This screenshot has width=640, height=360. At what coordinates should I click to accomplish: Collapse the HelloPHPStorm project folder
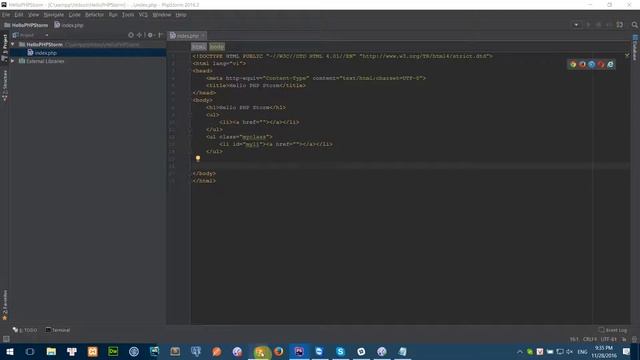tap(13, 44)
